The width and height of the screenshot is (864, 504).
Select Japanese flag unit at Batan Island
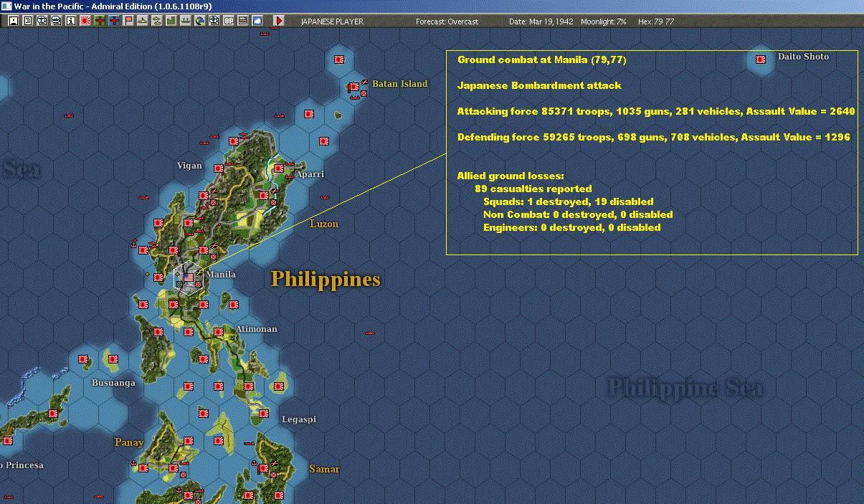tap(354, 88)
